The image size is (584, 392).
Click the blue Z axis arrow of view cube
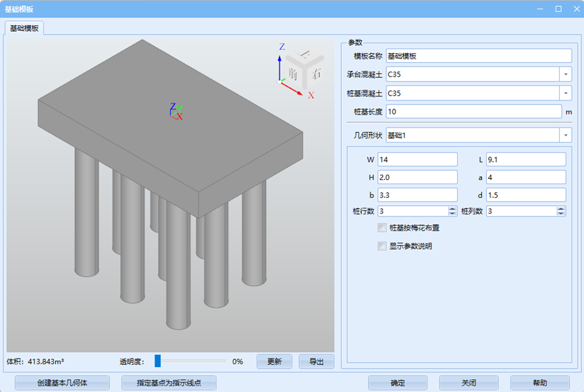pyautogui.click(x=281, y=61)
